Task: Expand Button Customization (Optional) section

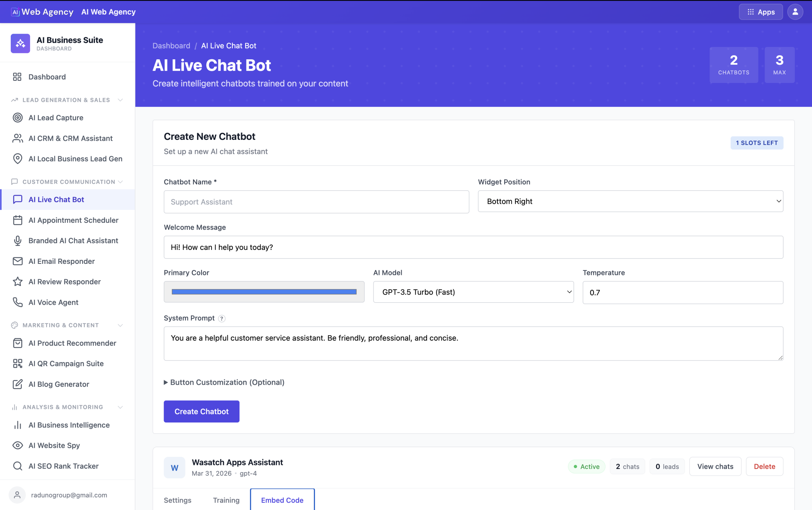Action: [x=224, y=382]
